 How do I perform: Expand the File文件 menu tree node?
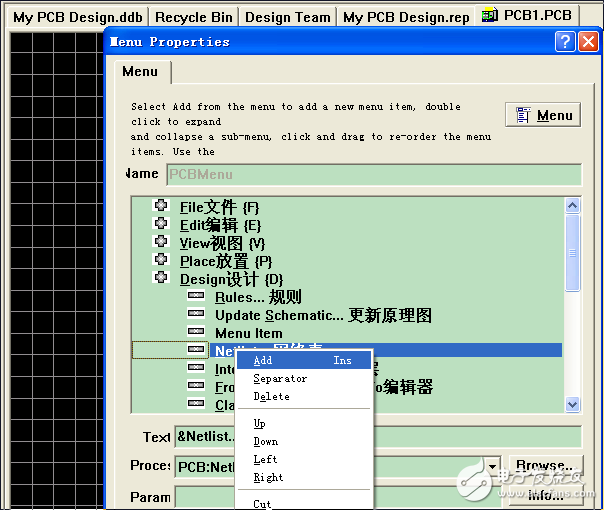(160, 206)
